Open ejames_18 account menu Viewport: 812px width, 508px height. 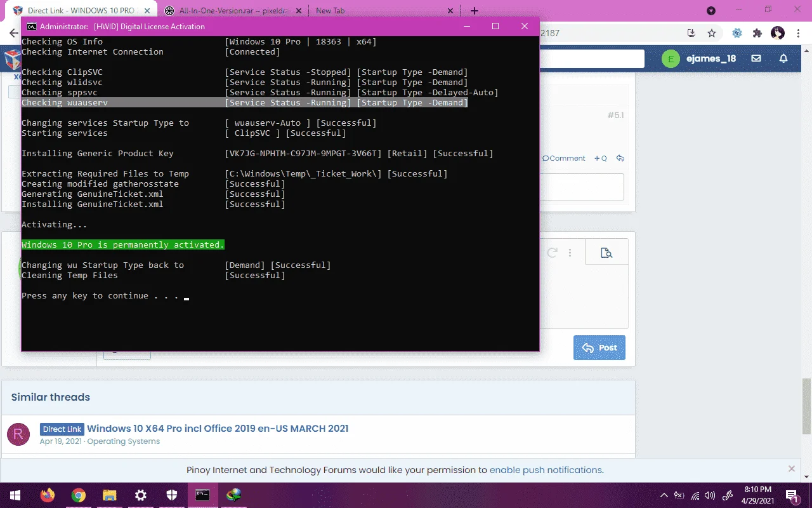click(711, 58)
